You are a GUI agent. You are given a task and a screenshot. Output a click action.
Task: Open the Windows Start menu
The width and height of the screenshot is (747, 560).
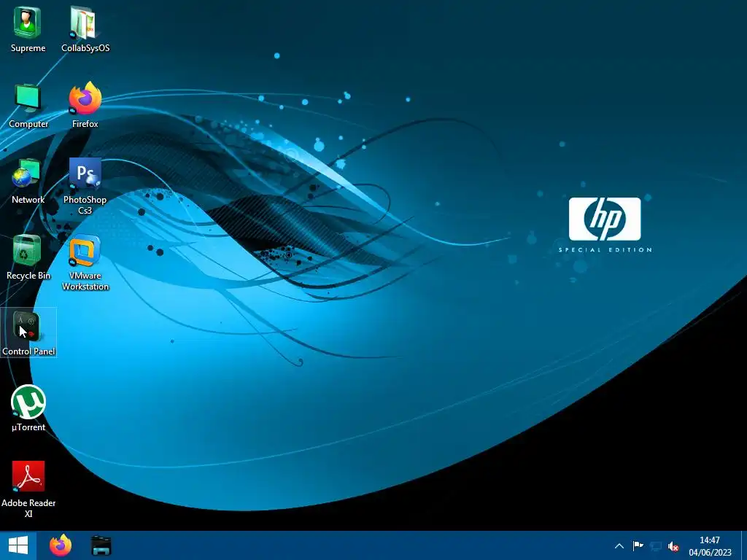point(18,545)
